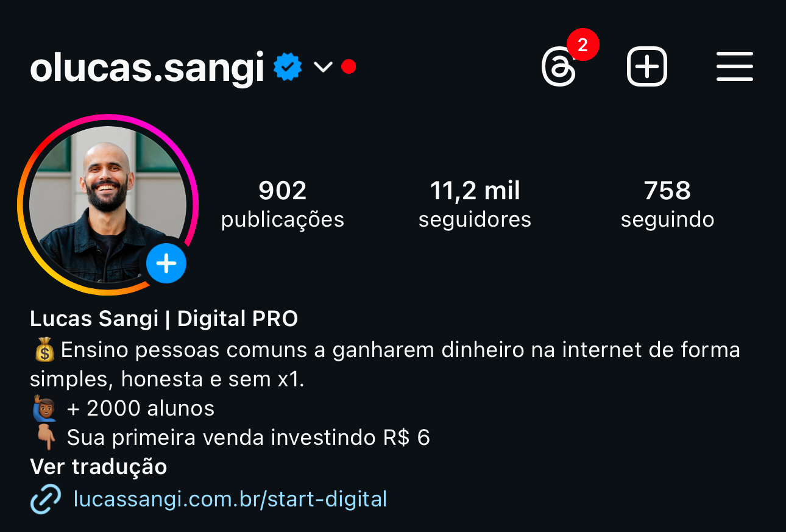
Task: View the story on the profile picture
Action: [x=108, y=204]
